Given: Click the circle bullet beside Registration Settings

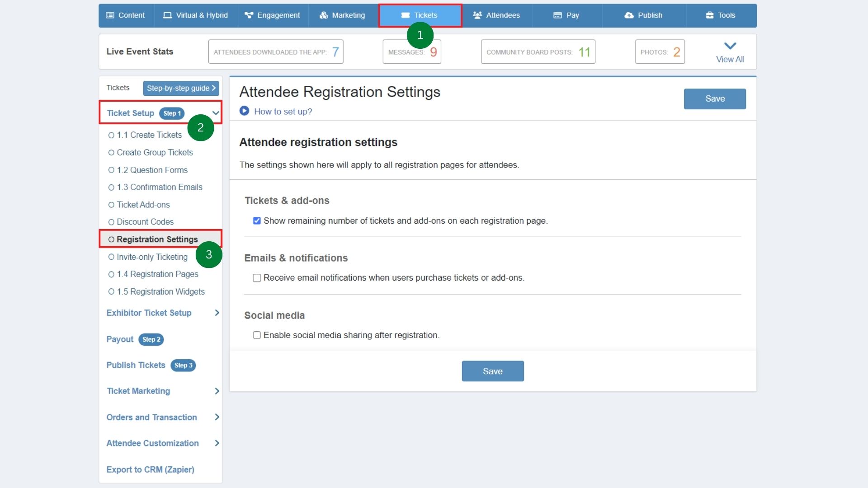Looking at the screenshot, I should tap(111, 239).
